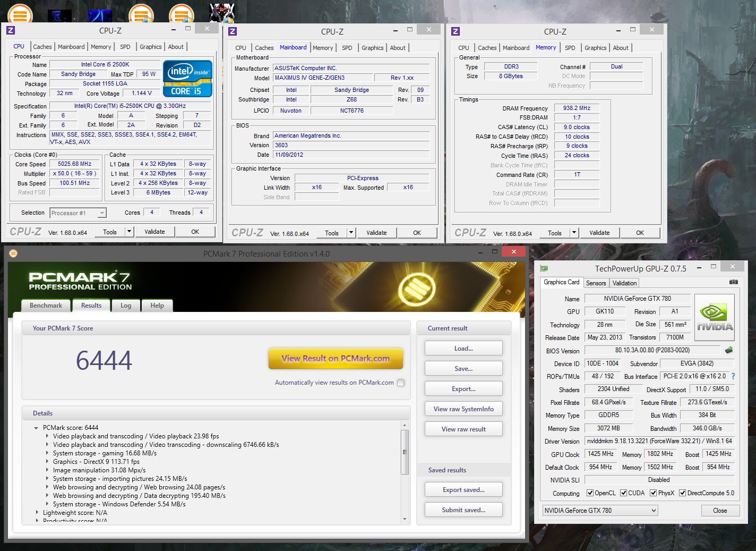Image resolution: width=756 pixels, height=551 pixels.
Task: Click purple Z icon of CPU-Z Memory window
Action: (456, 31)
